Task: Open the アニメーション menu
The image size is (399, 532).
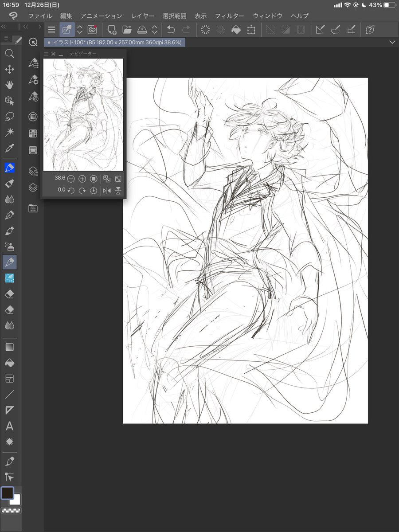Action: 101,16
